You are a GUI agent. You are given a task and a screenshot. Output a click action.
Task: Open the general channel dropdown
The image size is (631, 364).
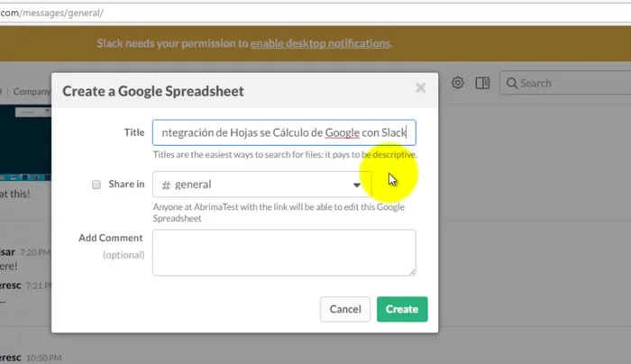(x=261, y=185)
